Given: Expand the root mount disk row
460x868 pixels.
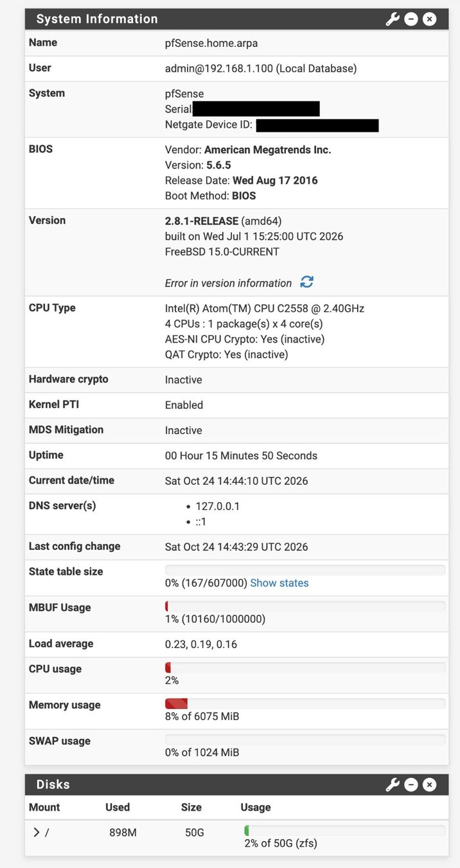Looking at the screenshot, I should coord(36,833).
